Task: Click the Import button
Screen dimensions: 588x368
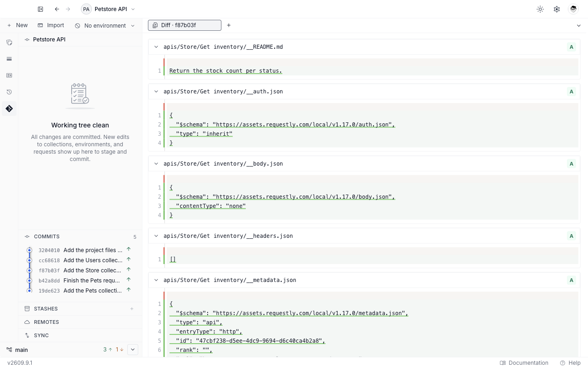Action: (51, 26)
